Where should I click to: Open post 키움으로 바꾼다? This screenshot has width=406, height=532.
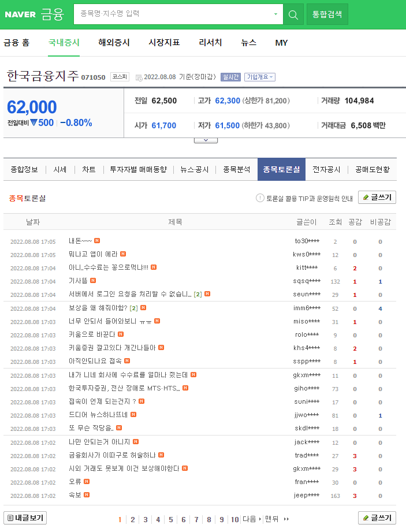(92, 334)
